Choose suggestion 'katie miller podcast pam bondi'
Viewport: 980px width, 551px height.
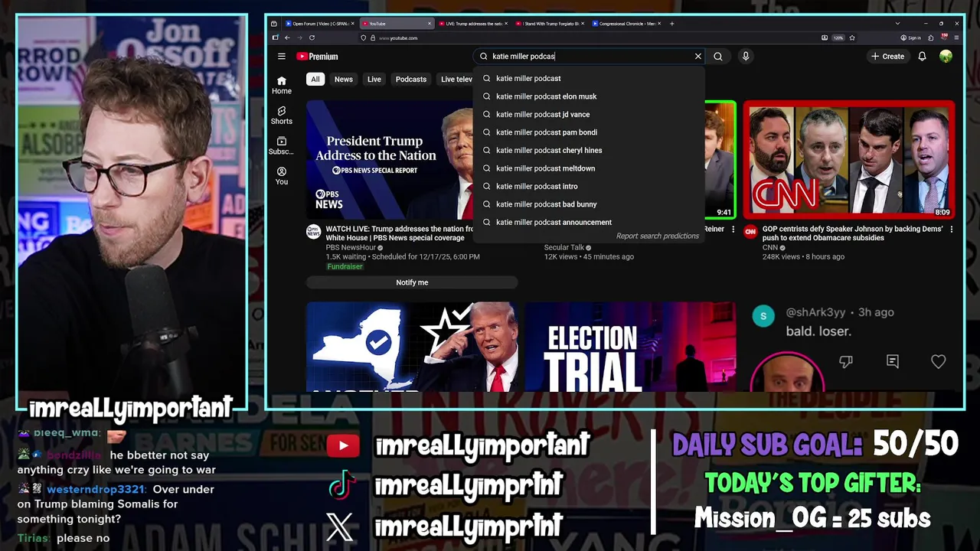(x=588, y=132)
